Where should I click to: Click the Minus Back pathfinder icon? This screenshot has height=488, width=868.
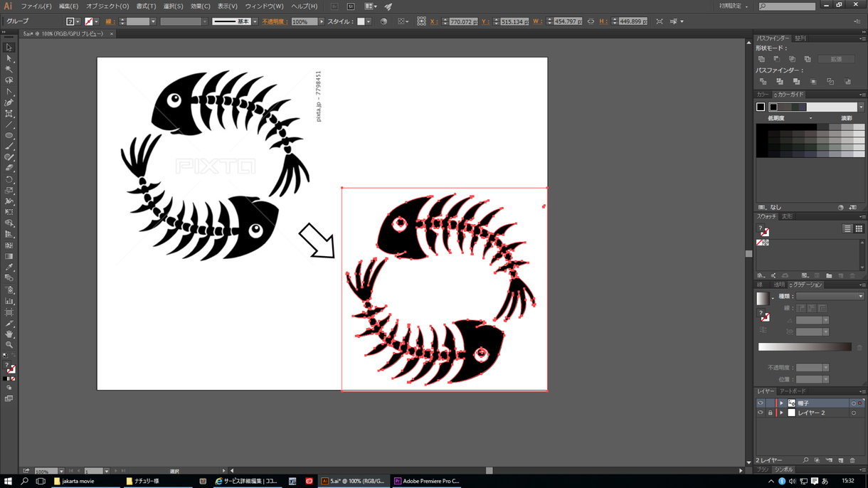(847, 82)
